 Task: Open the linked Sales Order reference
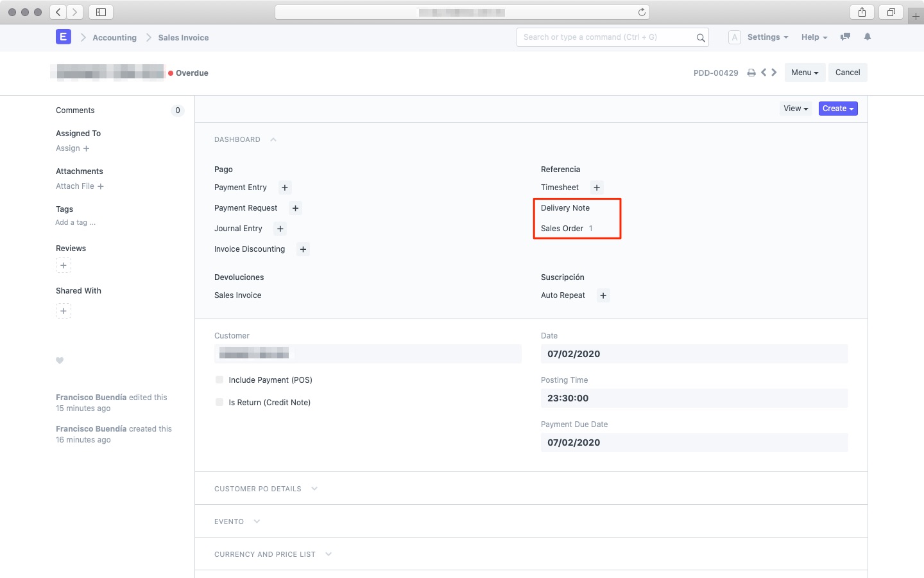pyautogui.click(x=562, y=228)
